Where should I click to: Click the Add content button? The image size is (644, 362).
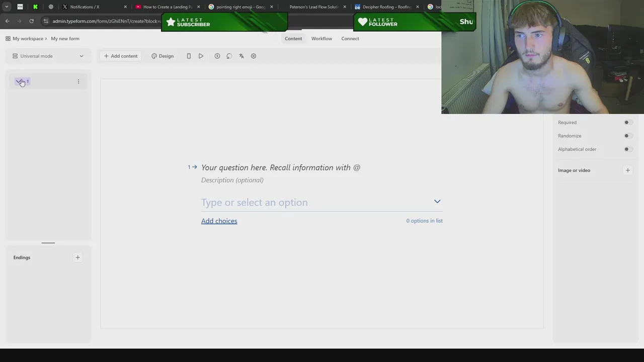[121, 56]
